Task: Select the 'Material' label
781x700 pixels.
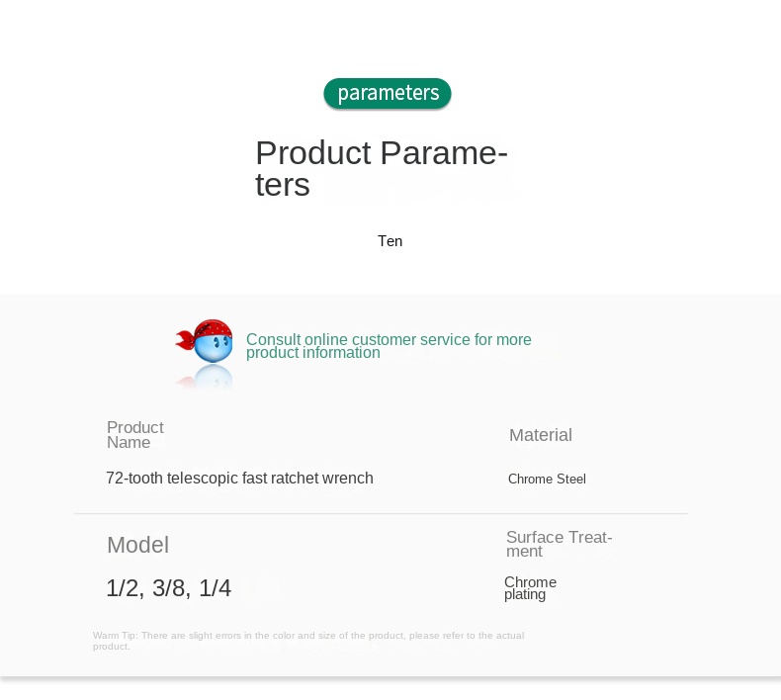Action: (541, 435)
